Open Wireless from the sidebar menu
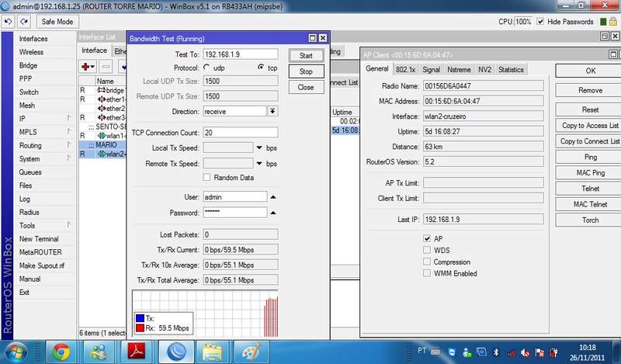This screenshot has width=621, height=364. tap(31, 52)
